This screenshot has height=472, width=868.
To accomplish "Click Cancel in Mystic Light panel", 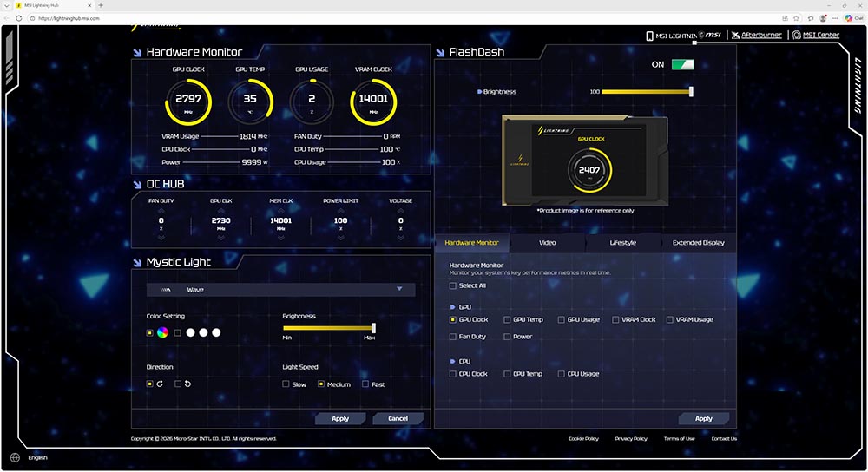I will click(398, 418).
